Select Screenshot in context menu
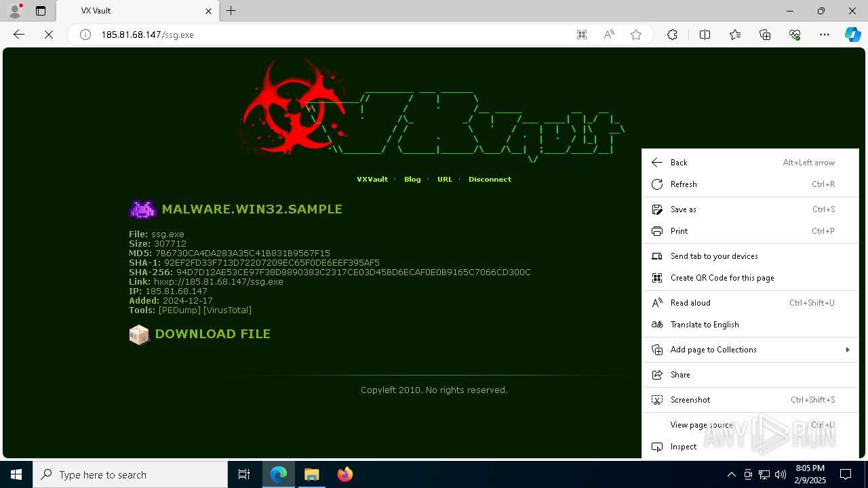The height and width of the screenshot is (488, 868). 750,400
